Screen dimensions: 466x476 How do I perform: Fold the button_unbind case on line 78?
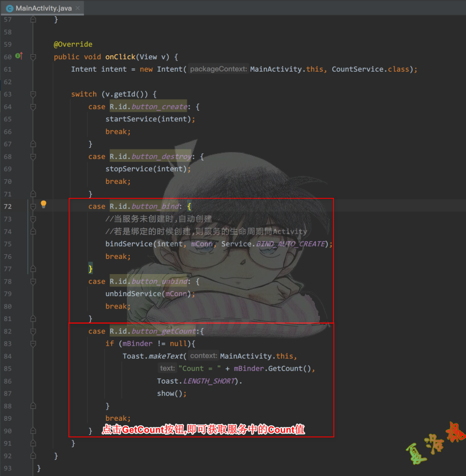click(33, 281)
